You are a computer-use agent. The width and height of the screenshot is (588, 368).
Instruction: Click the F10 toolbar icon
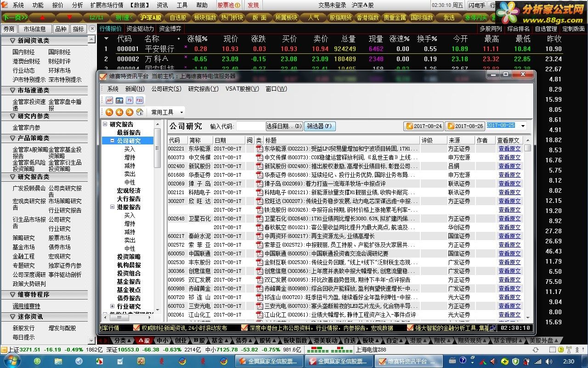tap(140, 100)
